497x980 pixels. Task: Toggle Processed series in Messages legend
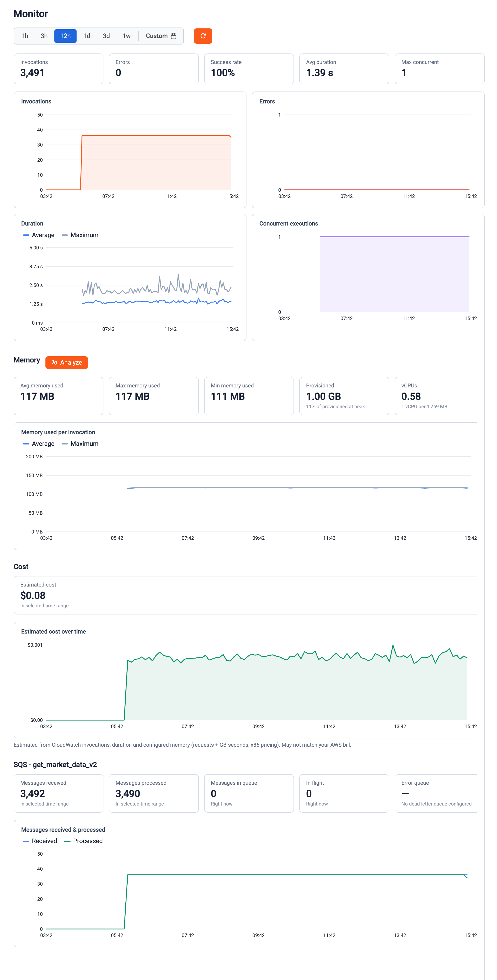click(84, 841)
